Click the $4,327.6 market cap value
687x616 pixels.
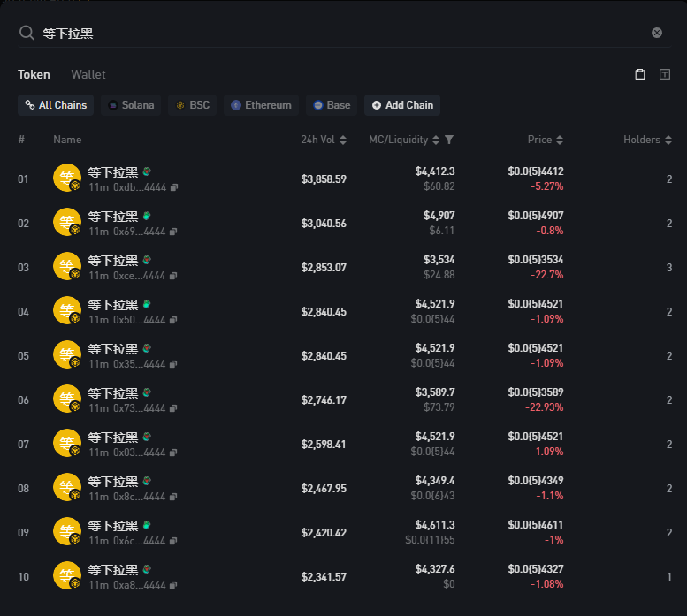pyautogui.click(x=435, y=569)
